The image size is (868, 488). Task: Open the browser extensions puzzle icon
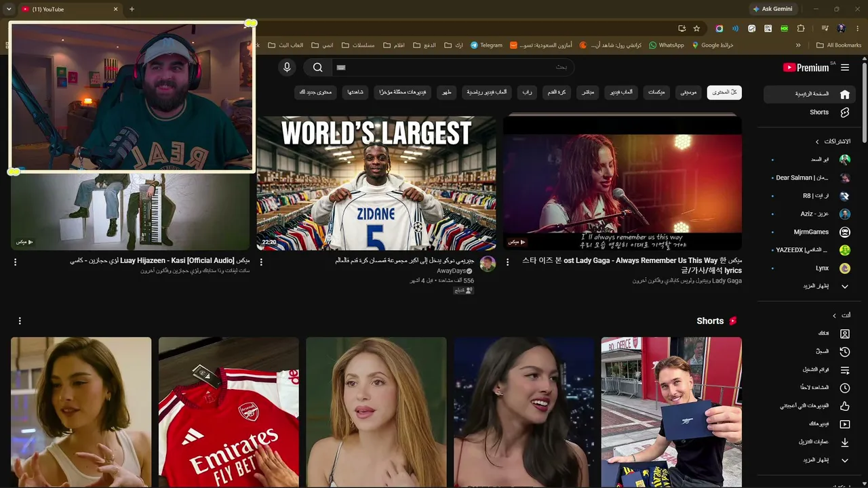[801, 28]
